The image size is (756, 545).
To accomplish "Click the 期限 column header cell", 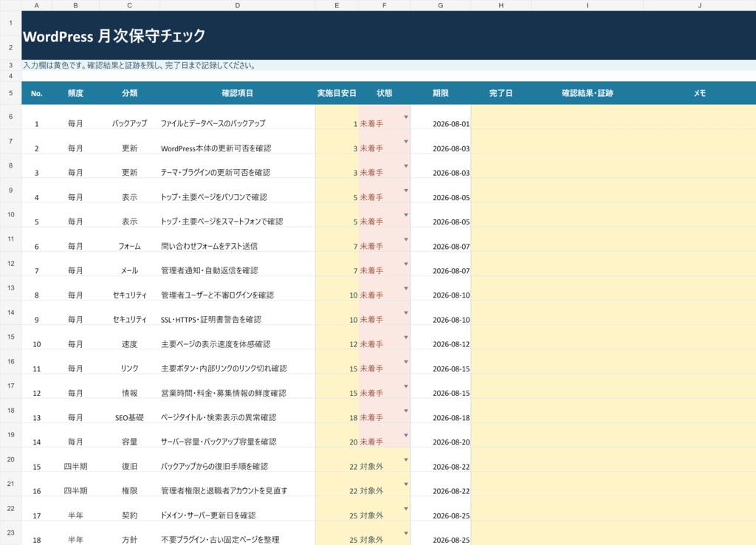I will [x=440, y=93].
